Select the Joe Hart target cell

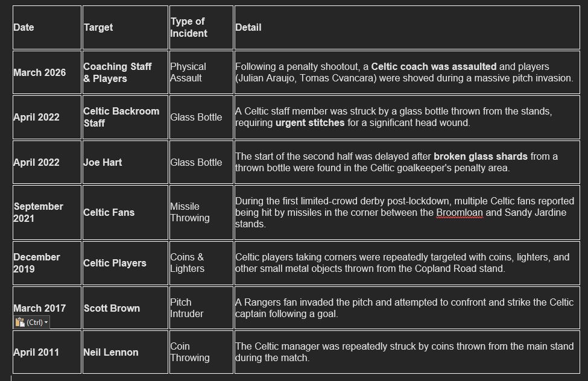pyautogui.click(x=125, y=162)
